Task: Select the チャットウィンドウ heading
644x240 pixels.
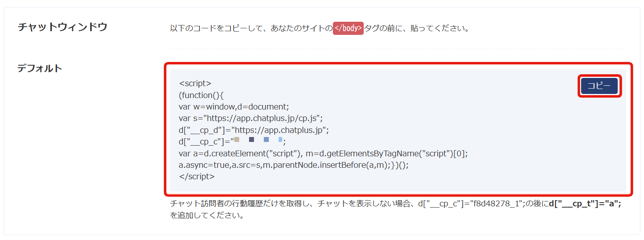Action: pos(62,27)
